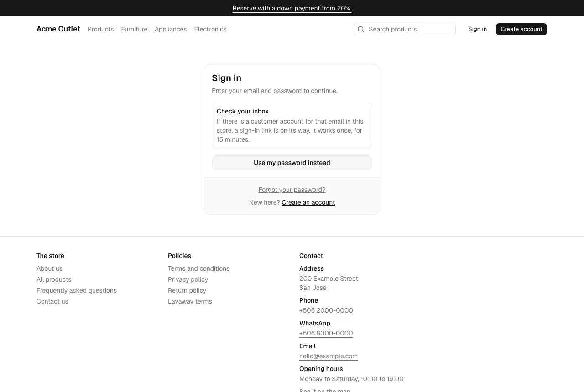This screenshot has height=392, width=584.
Task: Open Frequently asked questions
Action: click(77, 290)
